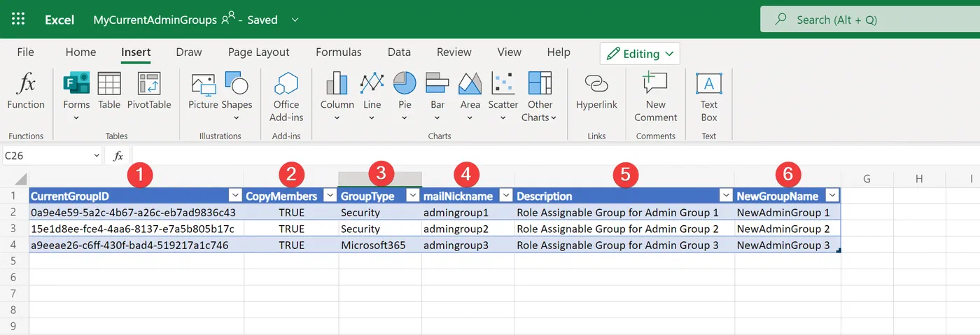Open the GroupType filter dropdown

coord(413,197)
